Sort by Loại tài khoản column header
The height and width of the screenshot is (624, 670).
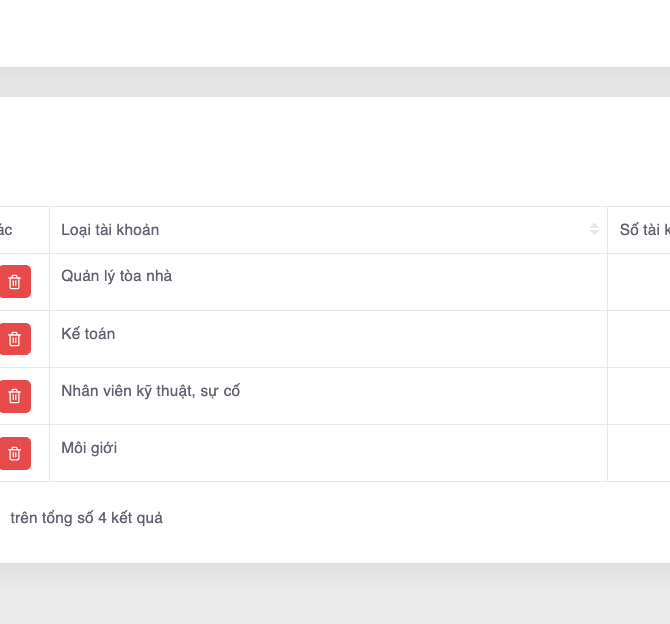pyautogui.click(x=110, y=230)
